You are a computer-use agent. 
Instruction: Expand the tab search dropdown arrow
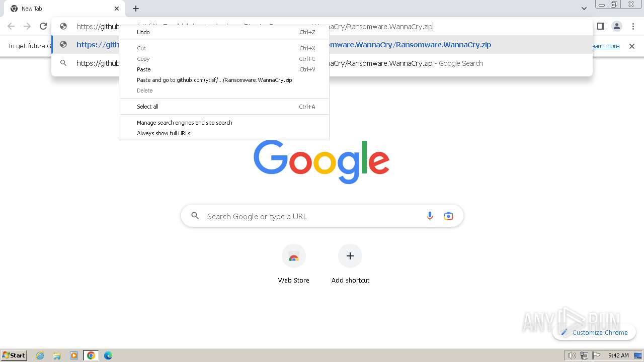[x=584, y=9]
